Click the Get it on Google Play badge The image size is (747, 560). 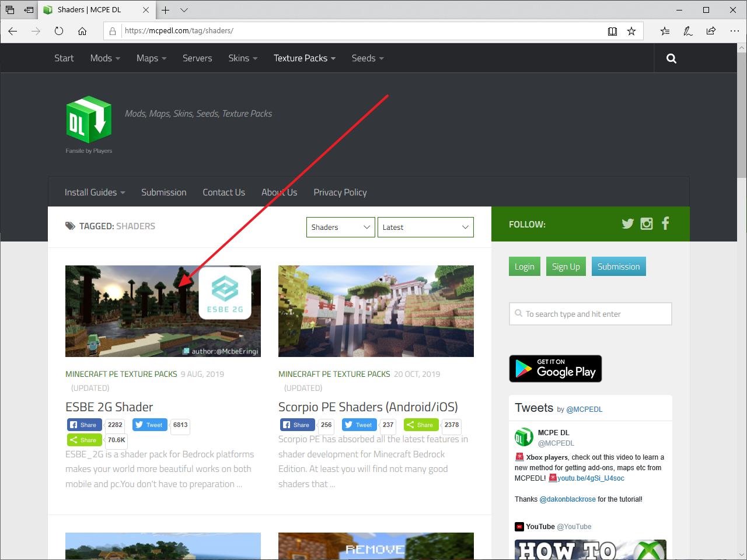[x=556, y=369]
